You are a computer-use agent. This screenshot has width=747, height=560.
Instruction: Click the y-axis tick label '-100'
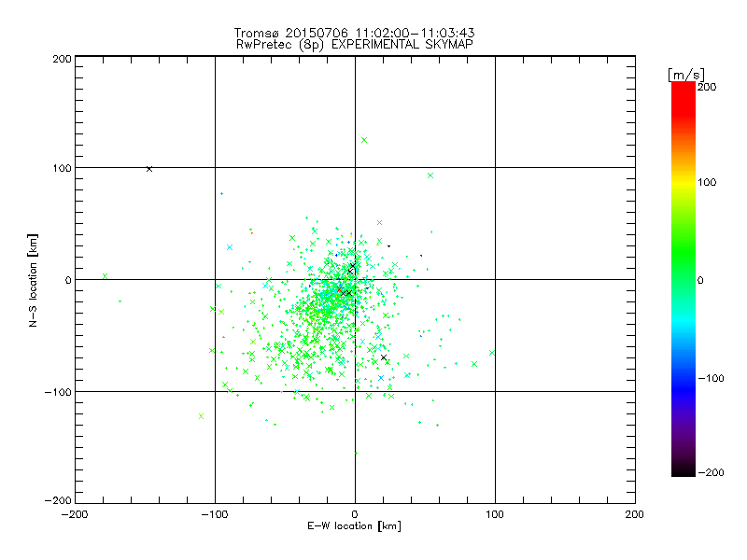coord(58,392)
